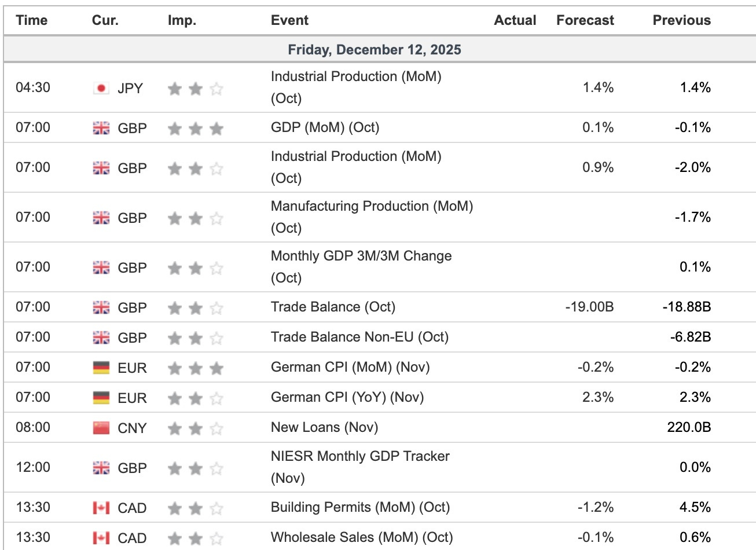Click the importance stars for New Loans (Nov)

coord(195,428)
